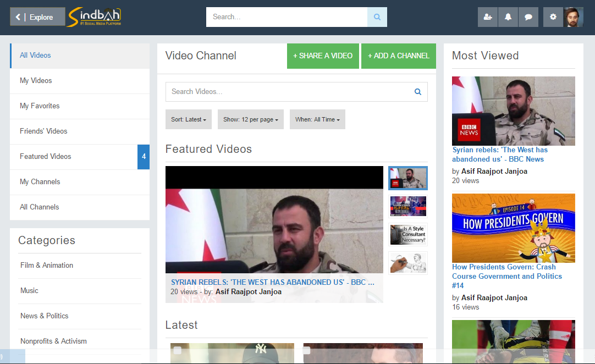
Task: Open Most Viewed Syrian rebels thumbnail
Action: coord(514,111)
